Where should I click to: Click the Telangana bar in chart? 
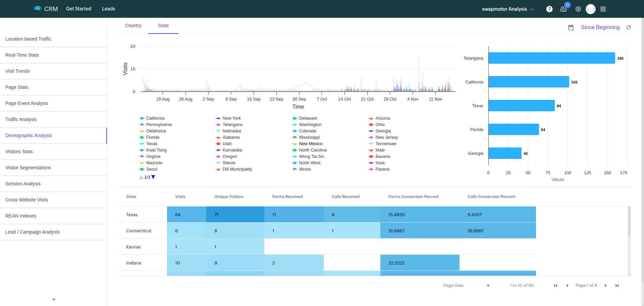(x=552, y=58)
